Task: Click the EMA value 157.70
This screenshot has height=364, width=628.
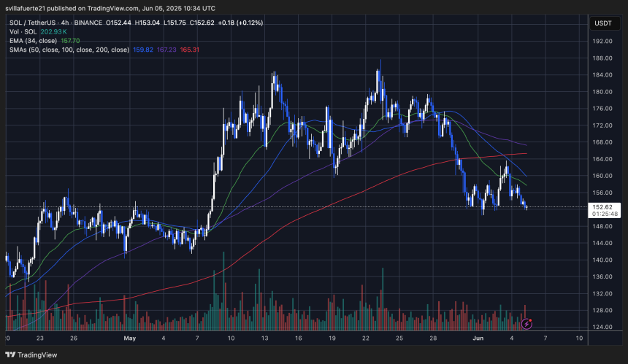Action: pyautogui.click(x=70, y=41)
